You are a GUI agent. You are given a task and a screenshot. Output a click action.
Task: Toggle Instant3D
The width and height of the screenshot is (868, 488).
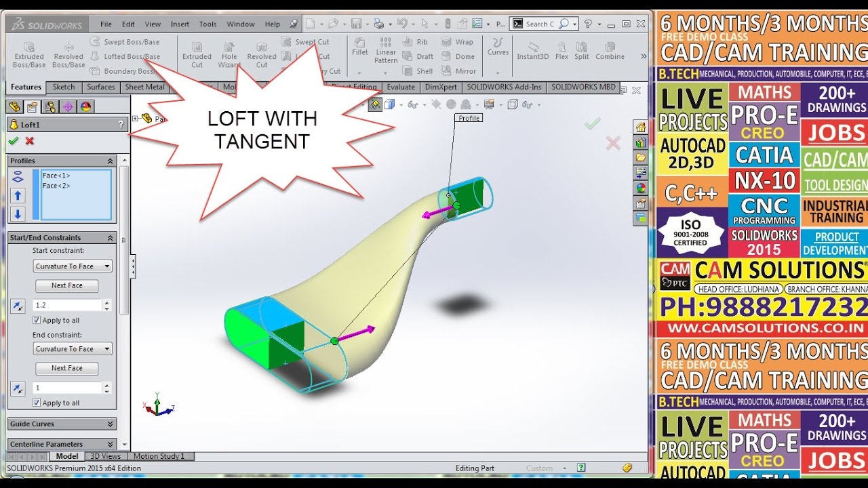point(532,50)
